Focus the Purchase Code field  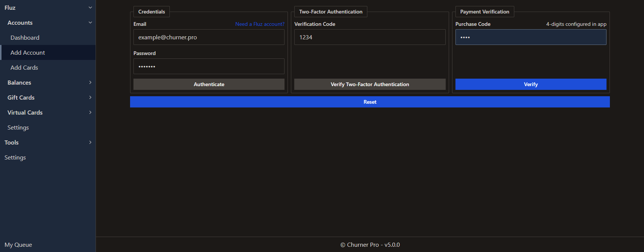pyautogui.click(x=530, y=37)
